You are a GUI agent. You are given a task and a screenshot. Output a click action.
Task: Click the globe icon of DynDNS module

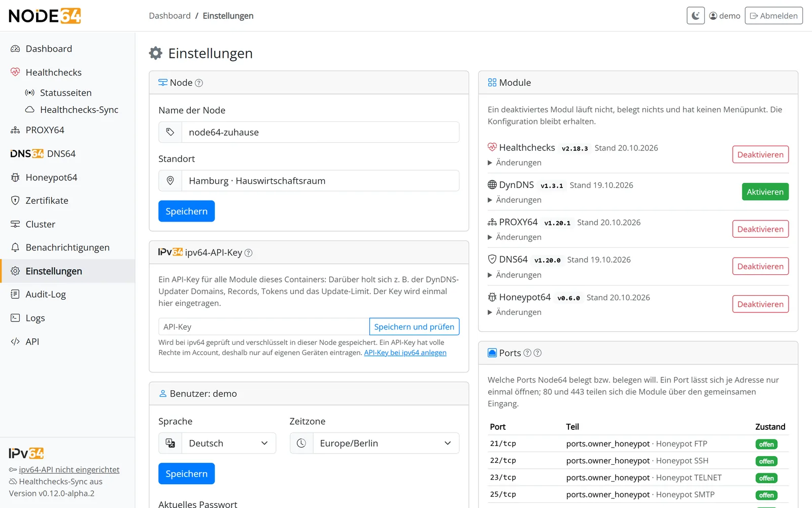[x=492, y=185]
